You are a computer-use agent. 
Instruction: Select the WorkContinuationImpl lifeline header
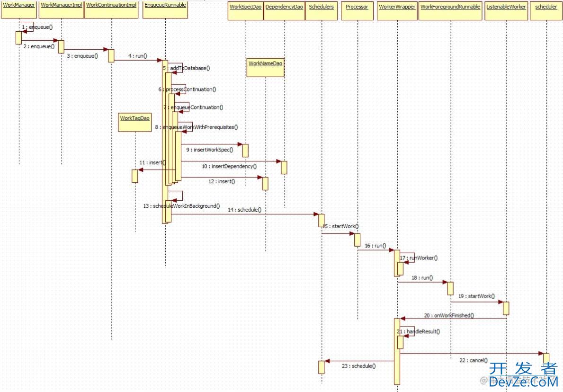point(111,9)
